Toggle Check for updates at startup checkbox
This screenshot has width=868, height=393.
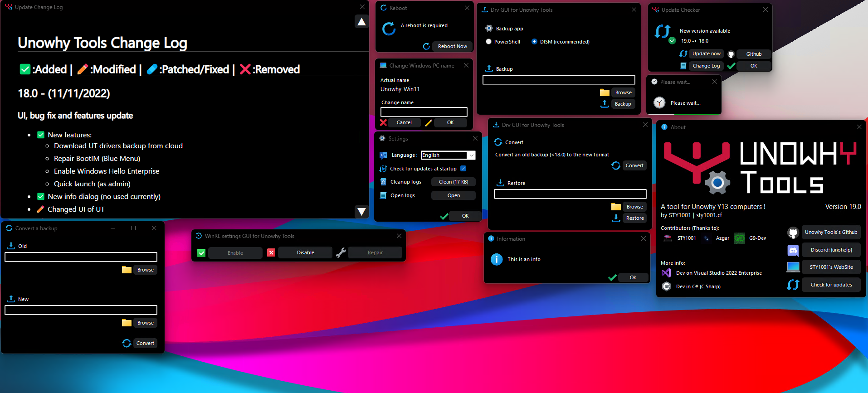click(463, 169)
